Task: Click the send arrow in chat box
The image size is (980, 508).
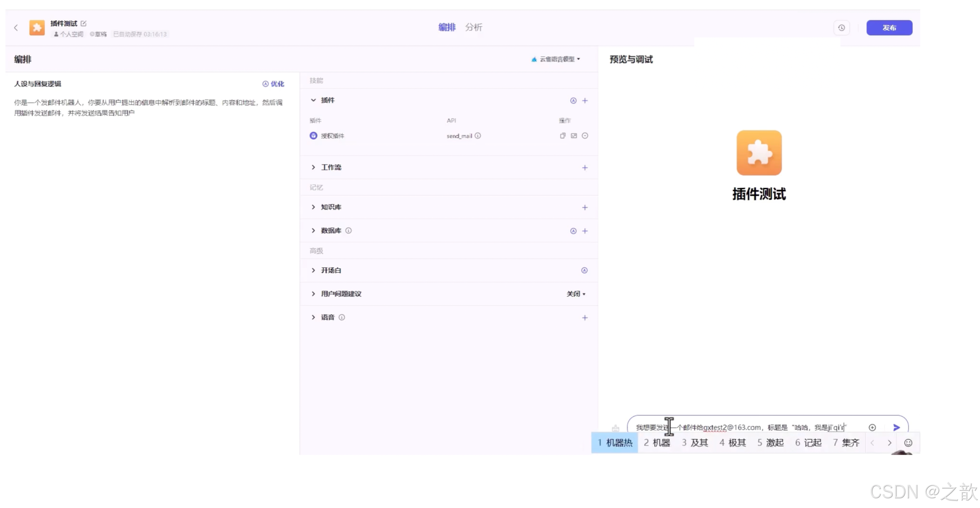Action: point(896,427)
